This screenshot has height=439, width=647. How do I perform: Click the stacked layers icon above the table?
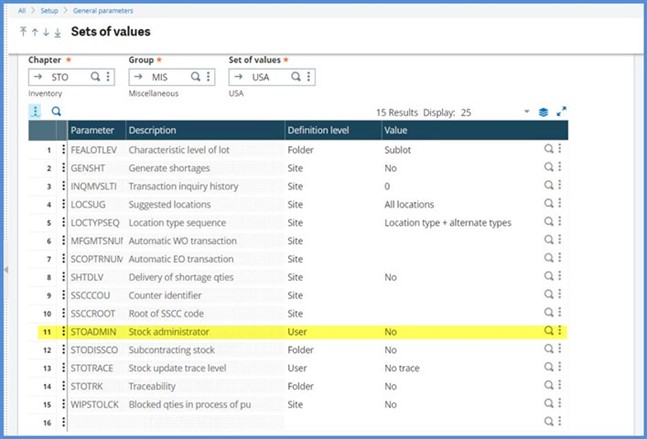tap(543, 112)
